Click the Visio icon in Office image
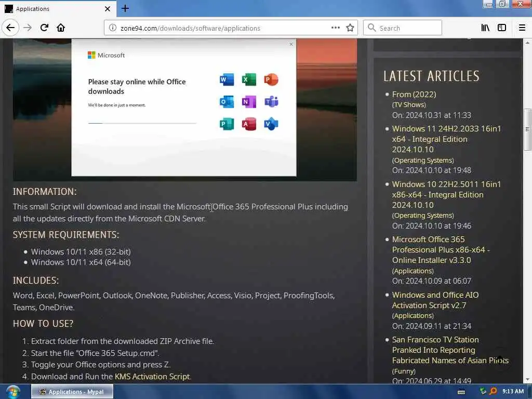Image resolution: width=532 pixels, height=399 pixels. click(271, 124)
